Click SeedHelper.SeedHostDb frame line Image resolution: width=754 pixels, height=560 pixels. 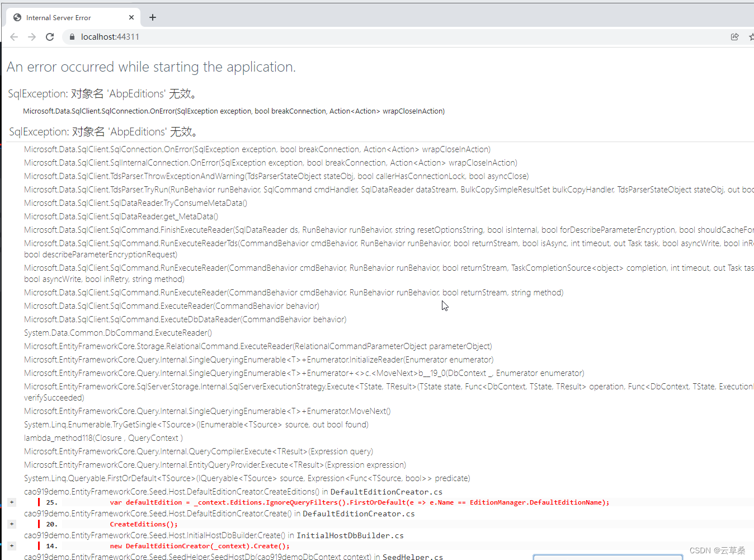point(233,557)
